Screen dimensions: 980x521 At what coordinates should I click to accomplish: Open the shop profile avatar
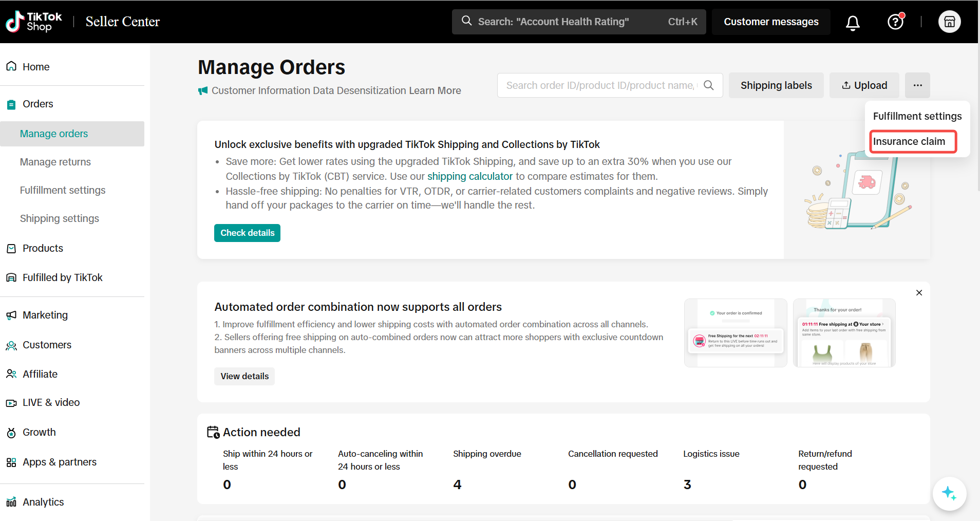[x=949, y=22]
